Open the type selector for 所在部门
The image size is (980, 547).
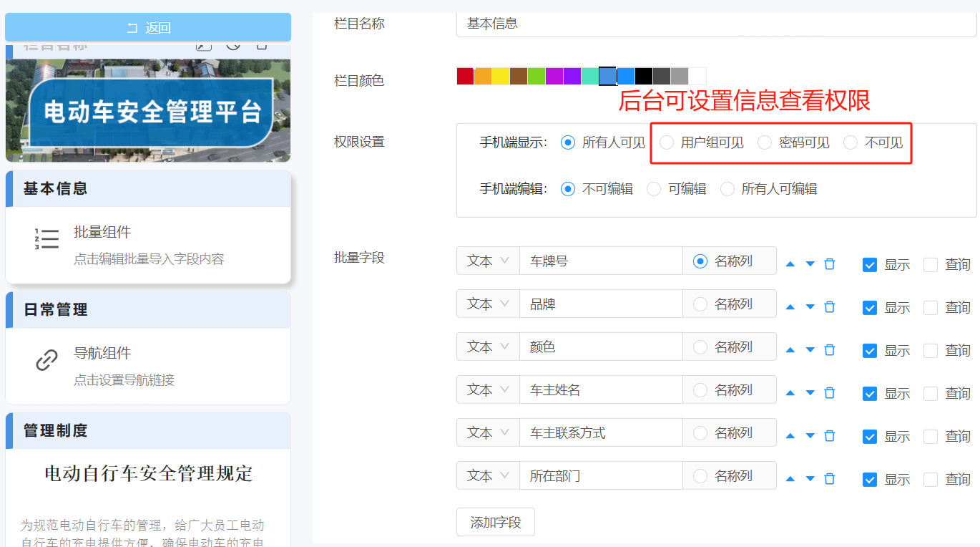pos(487,475)
